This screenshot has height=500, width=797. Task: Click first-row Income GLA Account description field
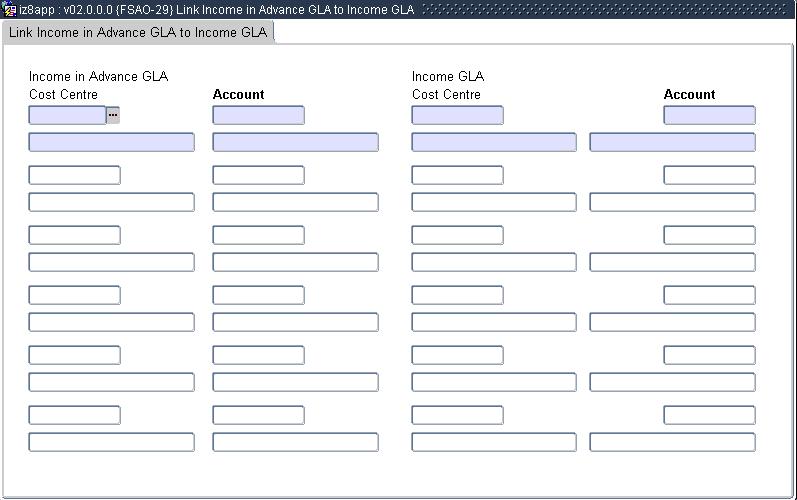[672, 142]
